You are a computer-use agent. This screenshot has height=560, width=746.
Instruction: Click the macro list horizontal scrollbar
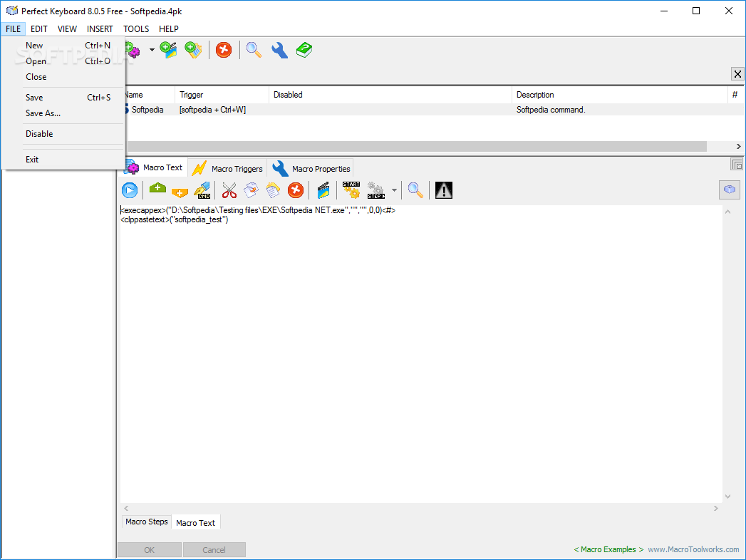coord(417,146)
